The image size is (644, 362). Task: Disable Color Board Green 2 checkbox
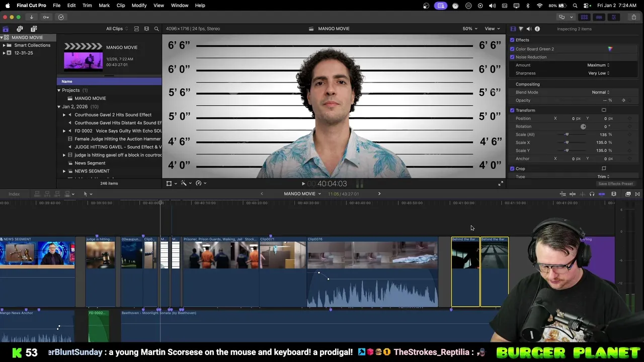click(x=512, y=49)
